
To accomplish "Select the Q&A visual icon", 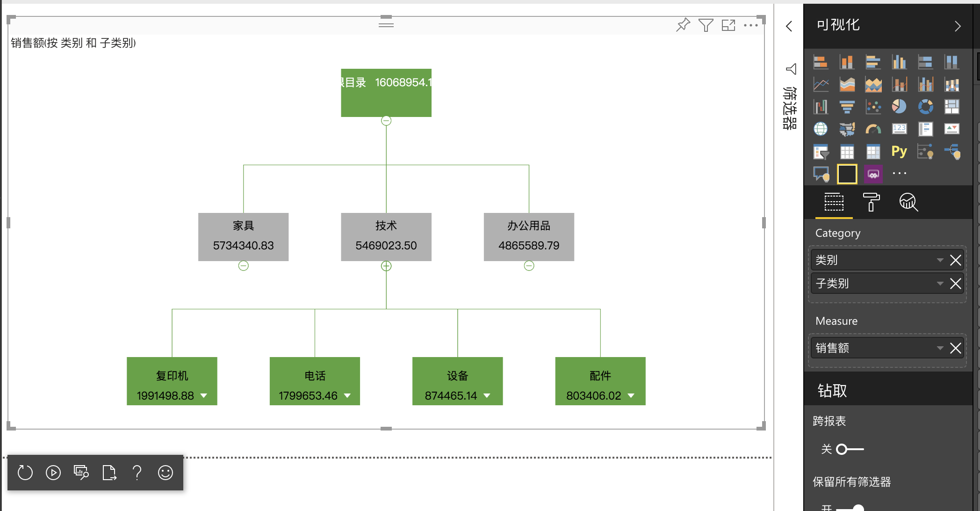I will (821, 173).
